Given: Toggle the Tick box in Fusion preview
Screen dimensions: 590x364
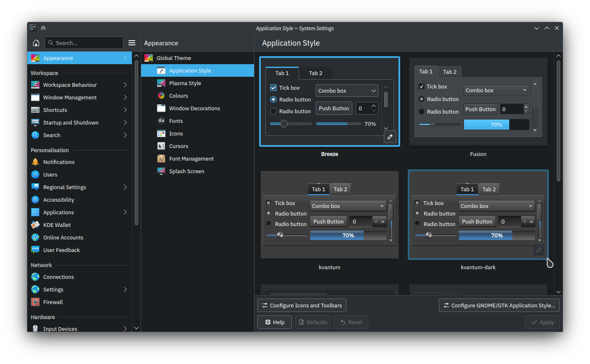Looking at the screenshot, I should tap(422, 86).
